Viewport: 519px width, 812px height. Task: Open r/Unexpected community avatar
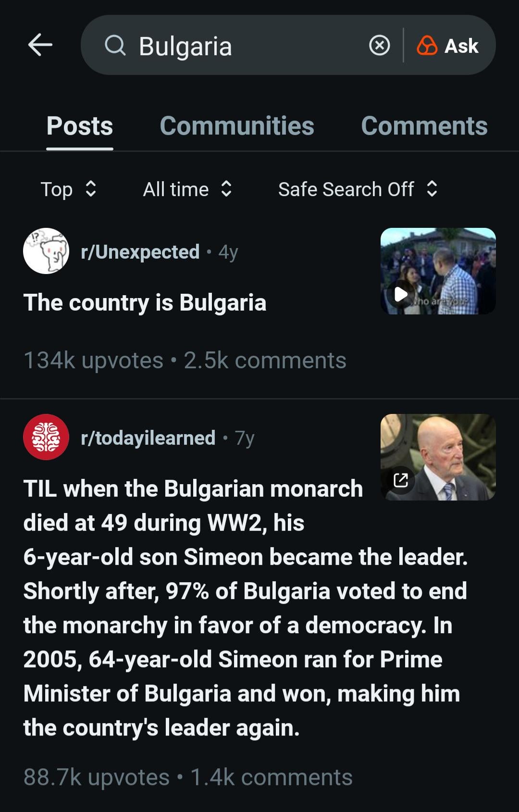click(x=46, y=251)
